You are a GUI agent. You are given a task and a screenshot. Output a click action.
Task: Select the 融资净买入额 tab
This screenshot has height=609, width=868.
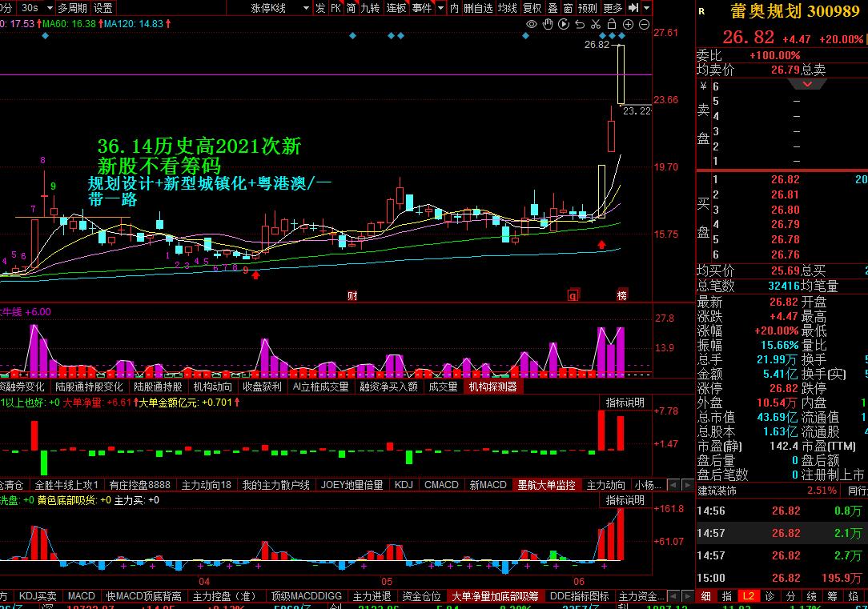tap(388, 387)
